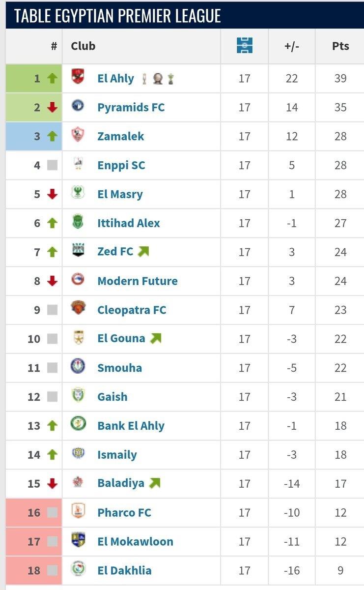Click the Pharco FC club logo

[78, 512]
